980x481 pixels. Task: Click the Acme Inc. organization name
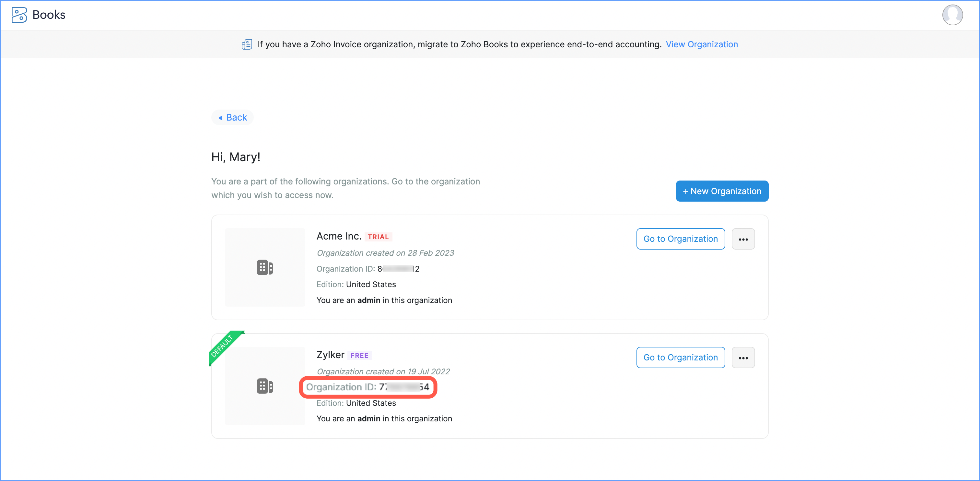(x=339, y=236)
